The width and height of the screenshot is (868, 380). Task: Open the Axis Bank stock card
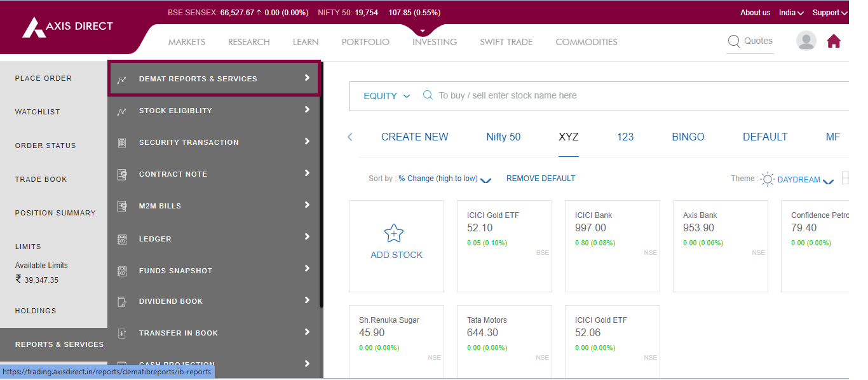[x=721, y=246]
